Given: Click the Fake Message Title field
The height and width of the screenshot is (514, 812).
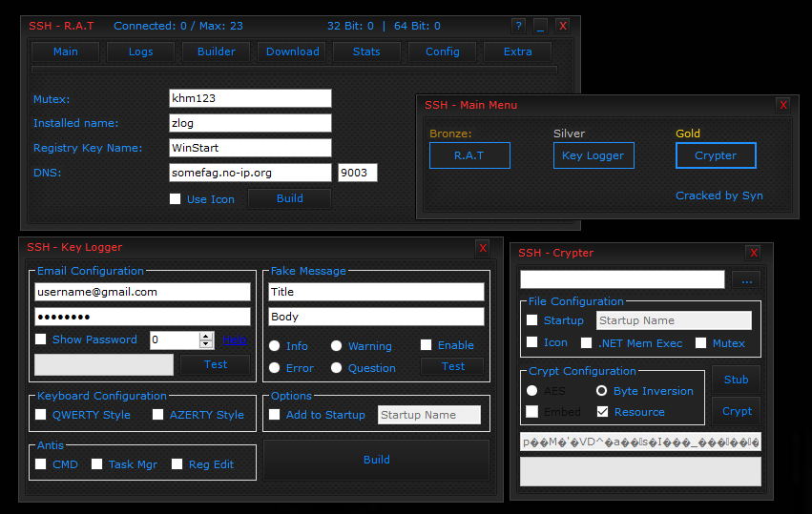Looking at the screenshot, I should click(377, 292).
